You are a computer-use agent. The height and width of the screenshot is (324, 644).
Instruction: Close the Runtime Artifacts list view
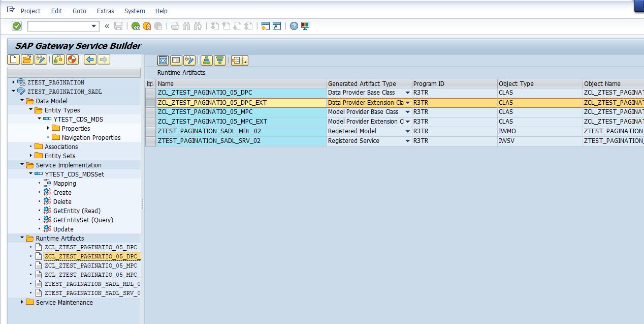tap(163, 60)
